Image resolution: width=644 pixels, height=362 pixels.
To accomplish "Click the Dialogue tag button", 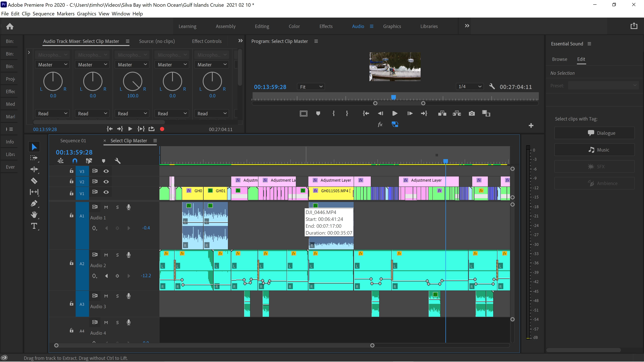I will point(594,133).
